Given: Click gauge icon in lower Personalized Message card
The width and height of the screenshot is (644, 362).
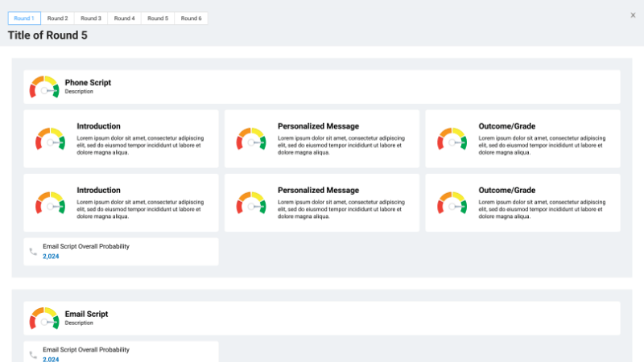Looking at the screenshot, I should click(x=251, y=203).
